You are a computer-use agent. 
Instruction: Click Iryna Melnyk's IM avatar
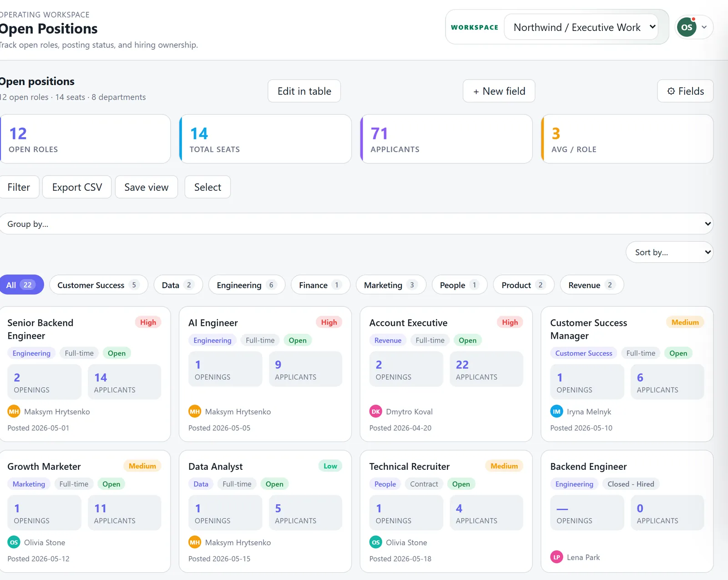click(x=556, y=412)
